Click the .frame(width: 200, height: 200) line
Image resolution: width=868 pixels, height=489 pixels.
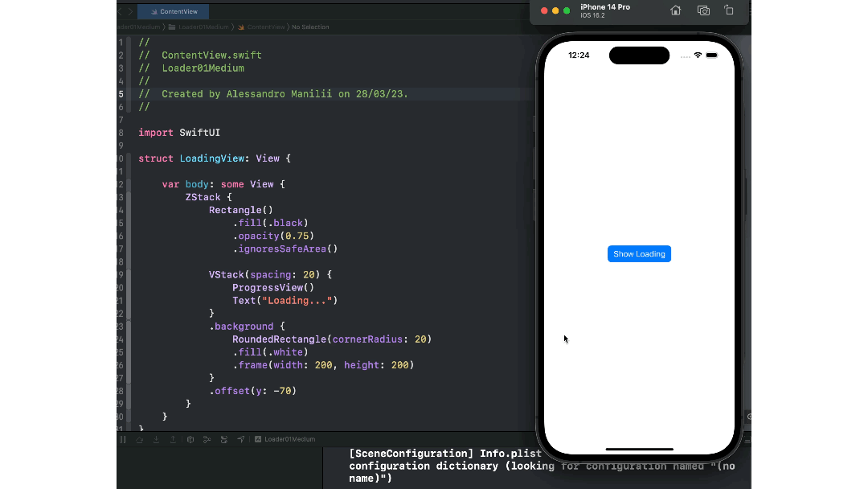pos(323,365)
